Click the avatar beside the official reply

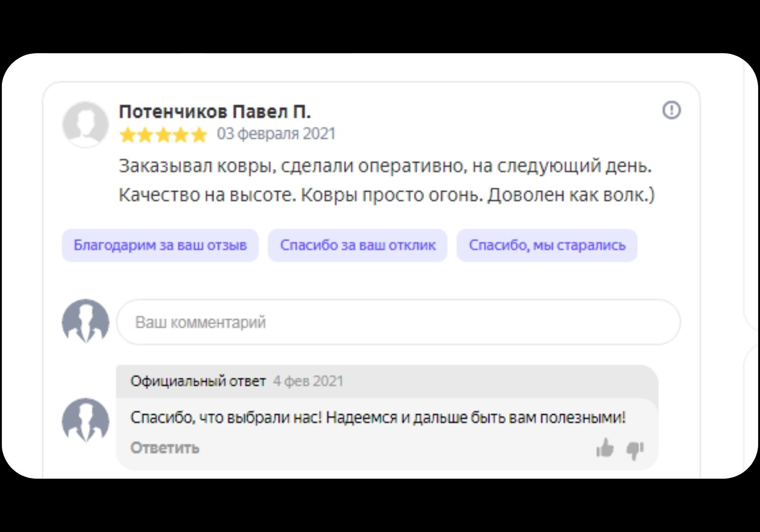pyautogui.click(x=85, y=420)
